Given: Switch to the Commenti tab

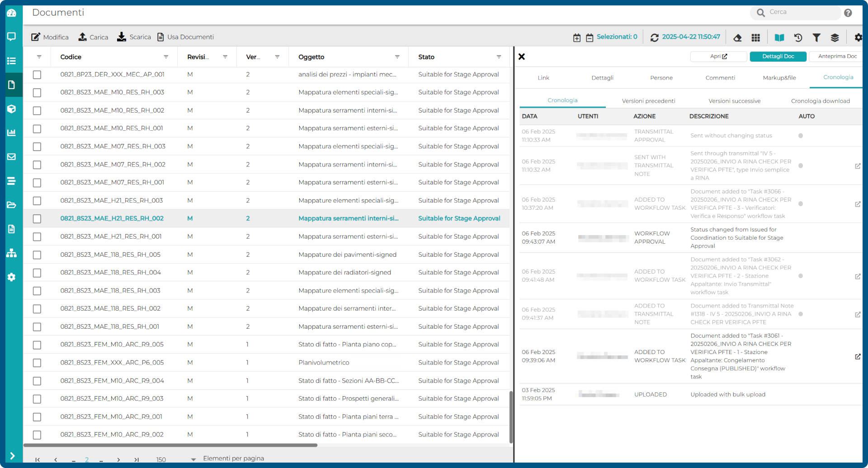Looking at the screenshot, I should (x=720, y=78).
